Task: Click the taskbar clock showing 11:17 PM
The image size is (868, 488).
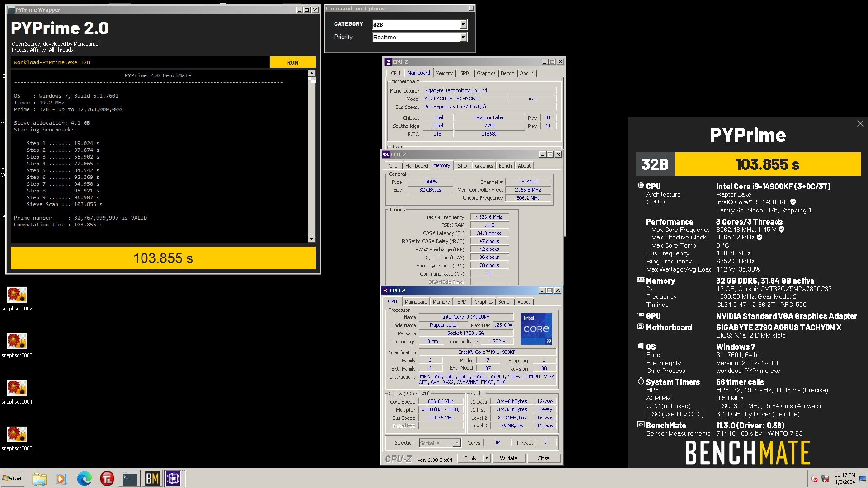Action: [845, 479]
